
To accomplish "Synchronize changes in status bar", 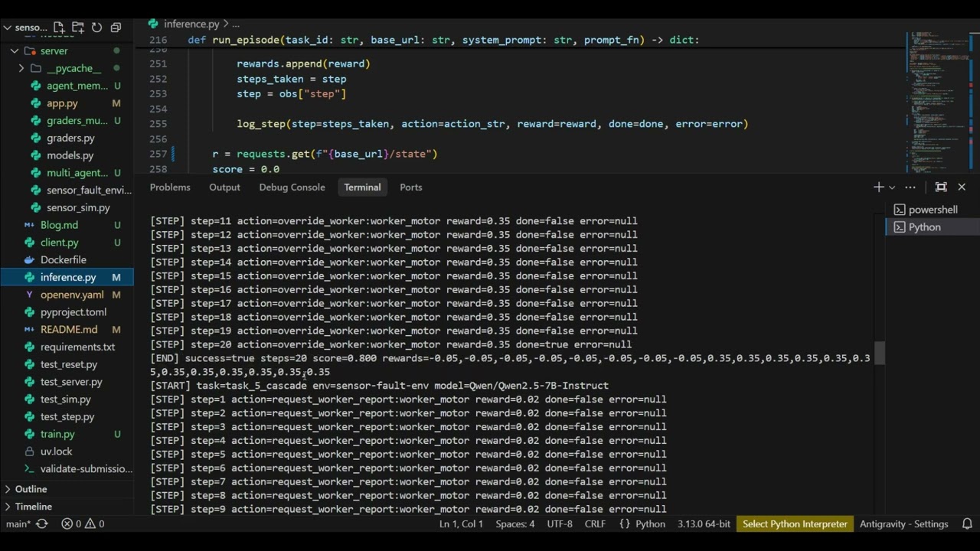I will tap(42, 524).
